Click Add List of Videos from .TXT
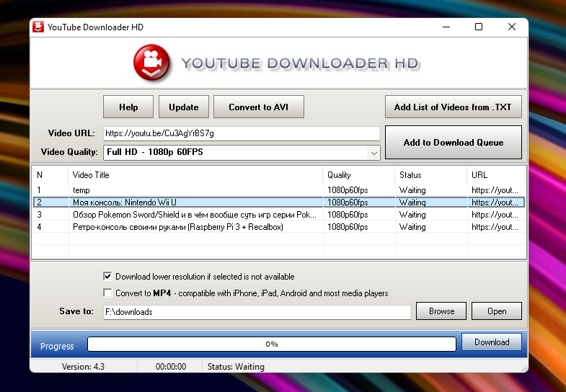Image resolution: width=566 pixels, height=392 pixels. (x=452, y=107)
